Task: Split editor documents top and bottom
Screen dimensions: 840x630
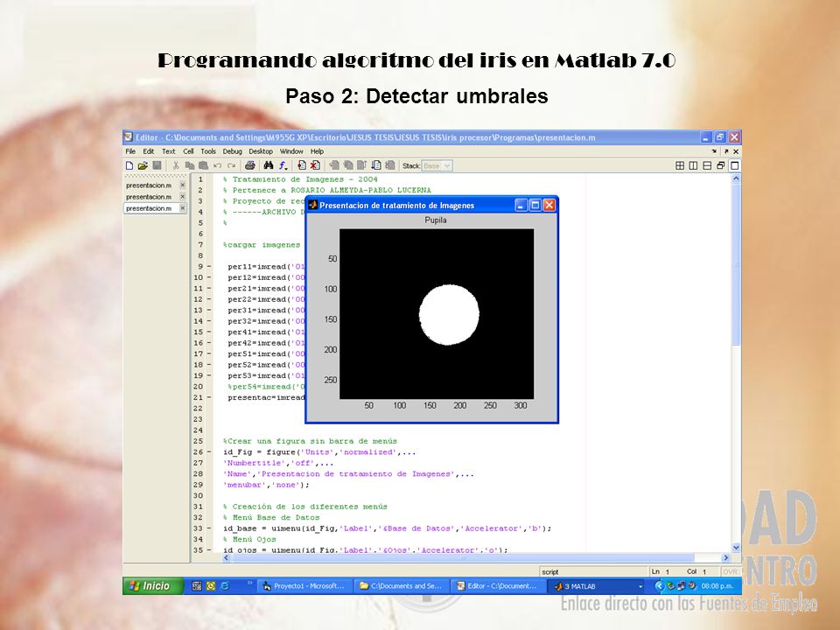Action: (707, 165)
